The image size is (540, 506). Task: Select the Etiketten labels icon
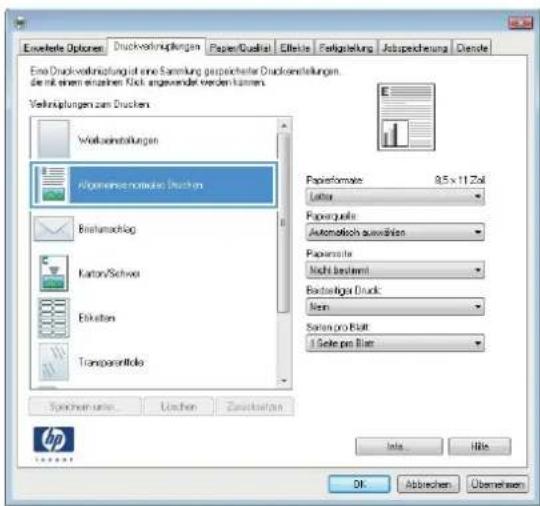[53, 318]
